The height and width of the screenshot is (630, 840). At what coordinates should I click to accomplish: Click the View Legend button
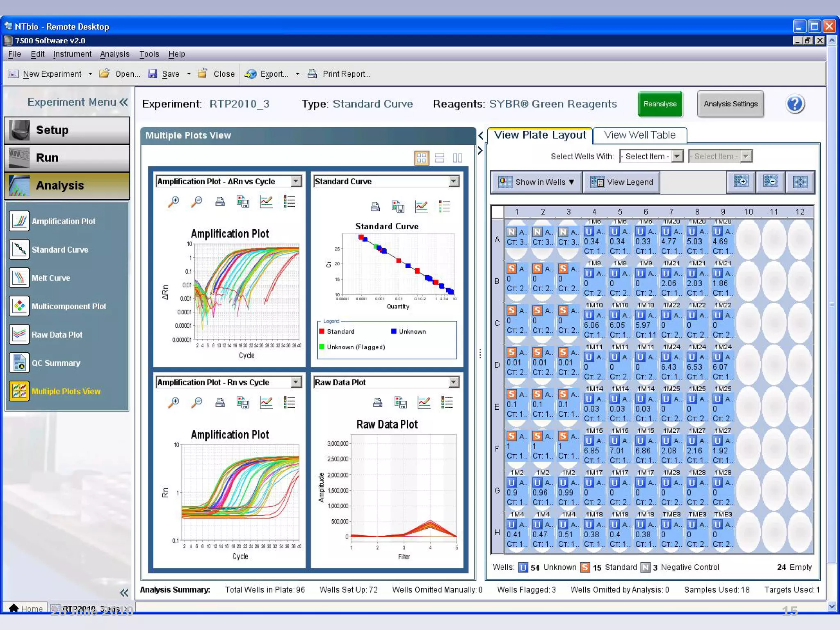point(622,182)
